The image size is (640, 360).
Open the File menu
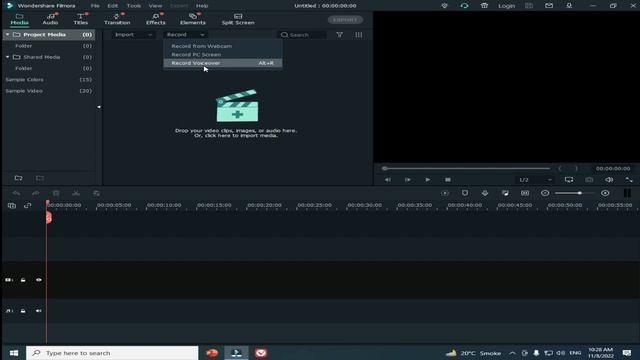coord(95,6)
